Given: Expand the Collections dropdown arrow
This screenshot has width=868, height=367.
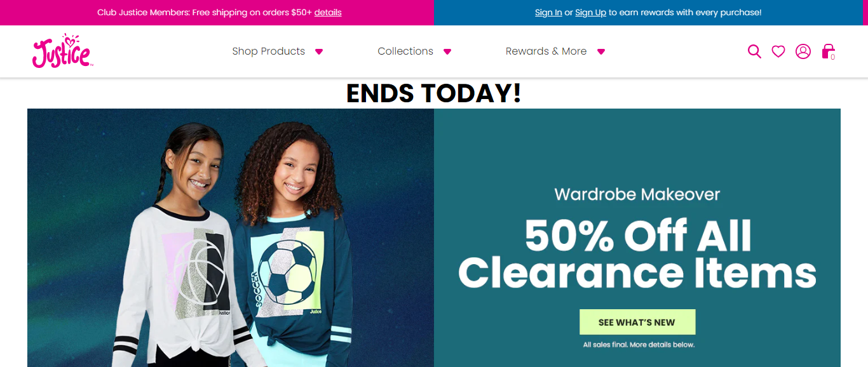Looking at the screenshot, I should (x=447, y=52).
